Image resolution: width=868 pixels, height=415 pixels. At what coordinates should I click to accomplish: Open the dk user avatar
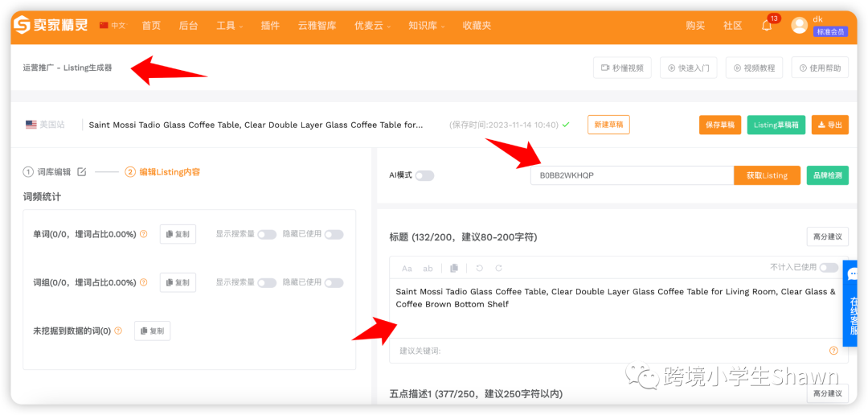coord(799,25)
